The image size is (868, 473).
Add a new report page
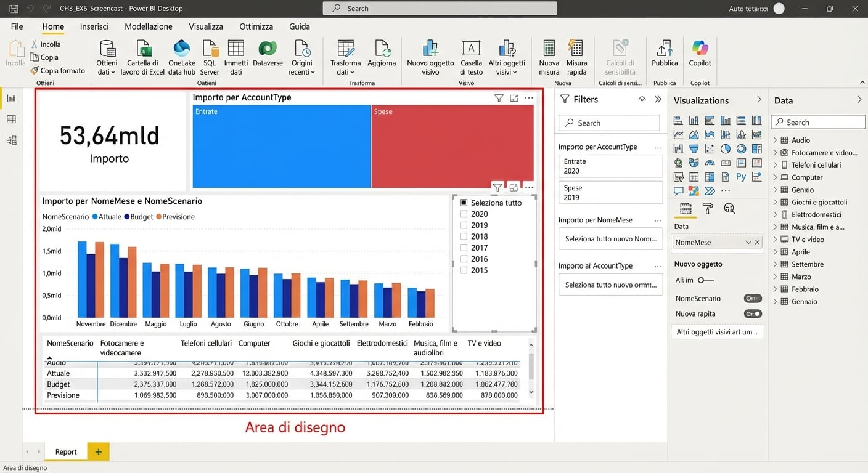(x=98, y=451)
